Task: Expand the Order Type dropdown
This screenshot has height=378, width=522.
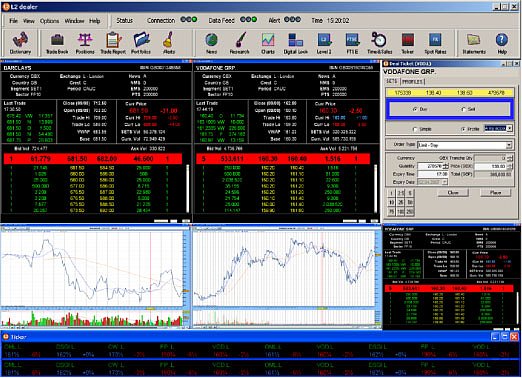Action: click(x=509, y=145)
